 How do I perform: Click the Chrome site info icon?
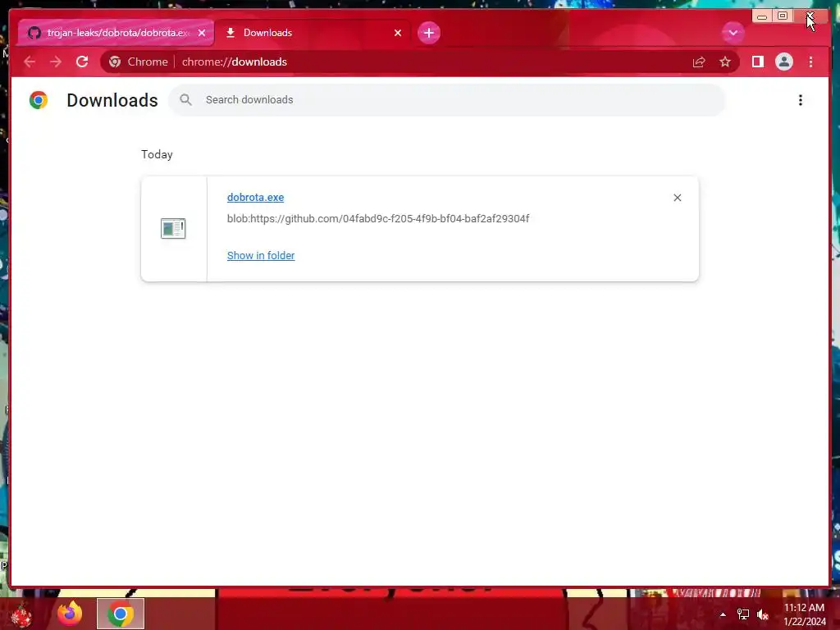[115, 62]
